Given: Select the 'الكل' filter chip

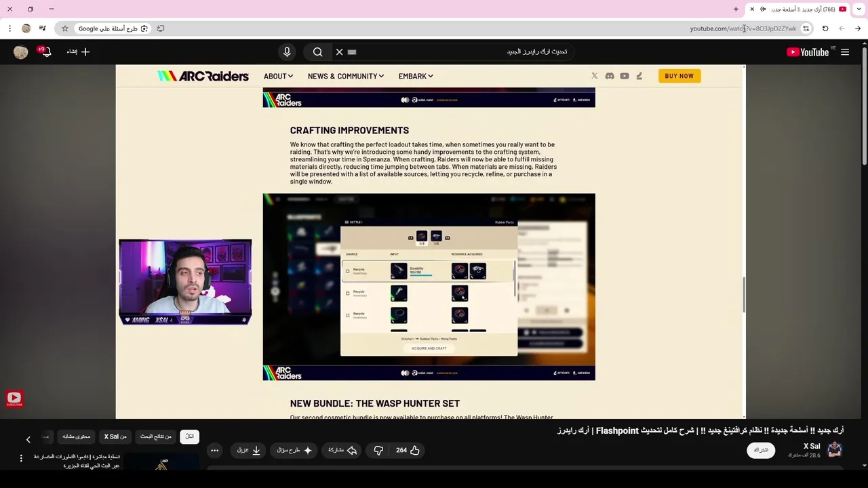Looking at the screenshot, I should coord(190,436).
